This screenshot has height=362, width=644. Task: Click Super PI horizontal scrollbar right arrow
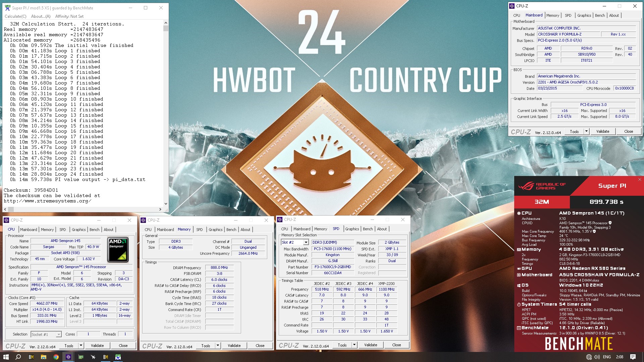click(x=160, y=209)
